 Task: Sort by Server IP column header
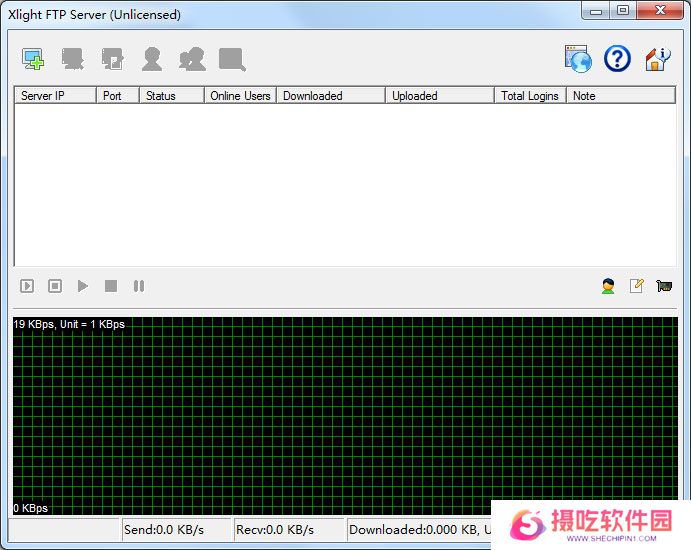[x=56, y=96]
